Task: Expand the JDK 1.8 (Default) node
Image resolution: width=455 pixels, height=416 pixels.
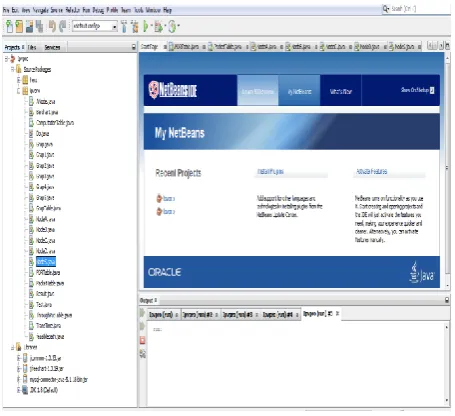Action: click(x=19, y=390)
